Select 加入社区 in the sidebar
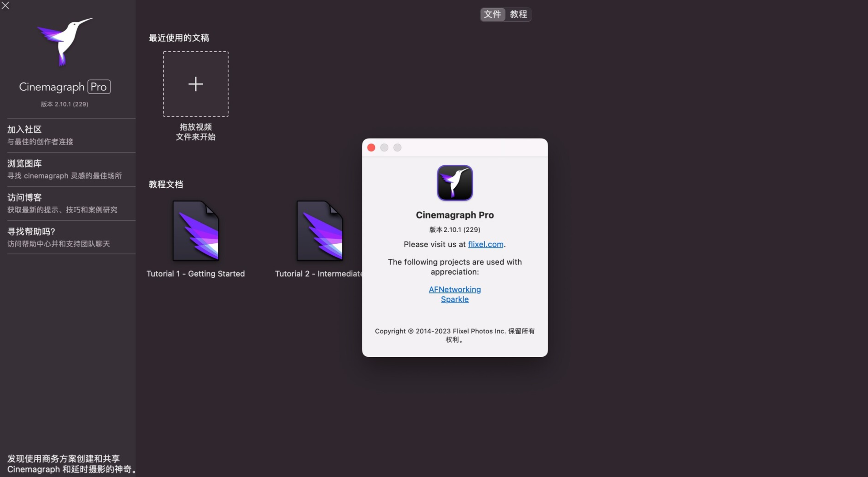This screenshot has width=868, height=477. click(71, 135)
